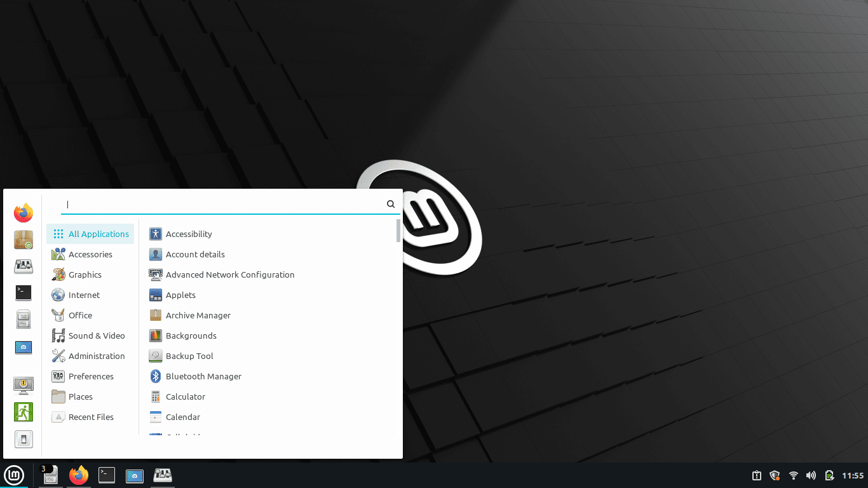
Task: Open Archive Manager from the list
Action: (x=198, y=315)
